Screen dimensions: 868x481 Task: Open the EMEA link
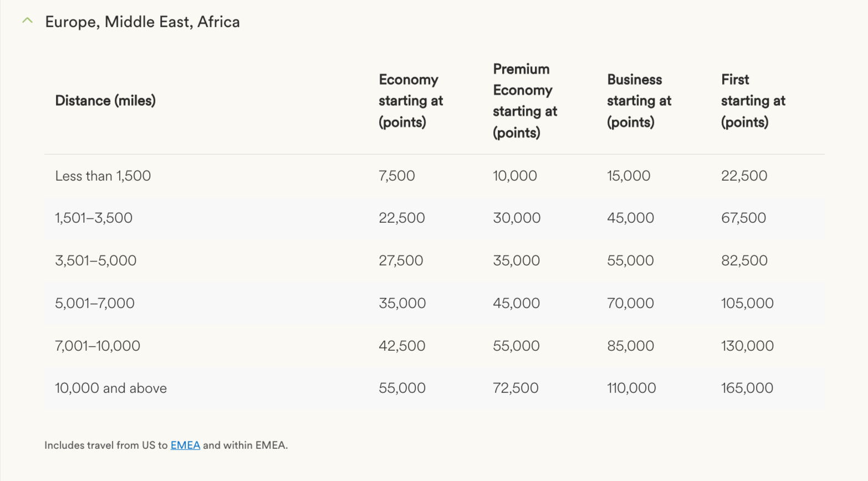185,445
